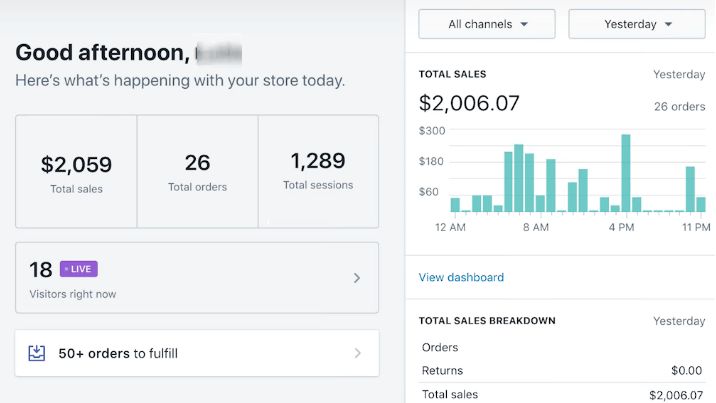Open the Visitors right now live card

197,277
